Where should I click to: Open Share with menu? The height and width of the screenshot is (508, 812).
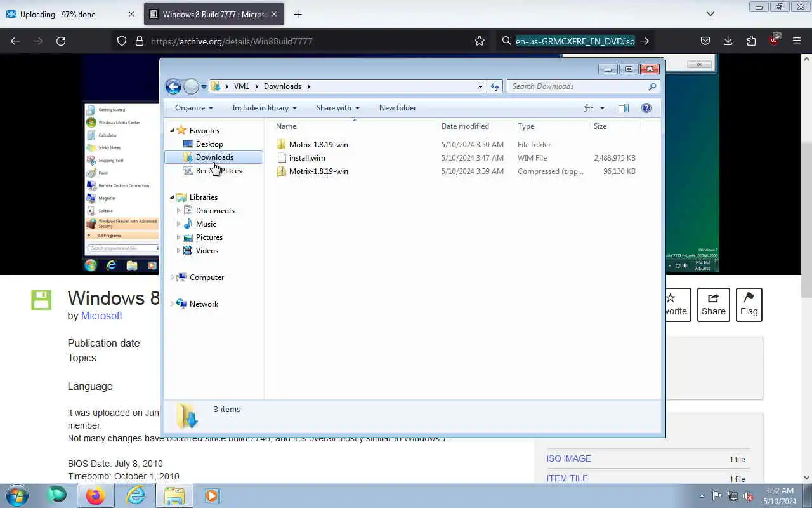click(338, 108)
